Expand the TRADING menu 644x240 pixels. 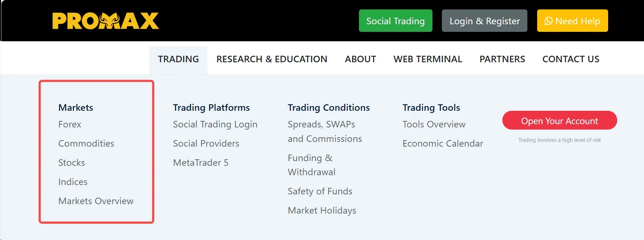(178, 59)
